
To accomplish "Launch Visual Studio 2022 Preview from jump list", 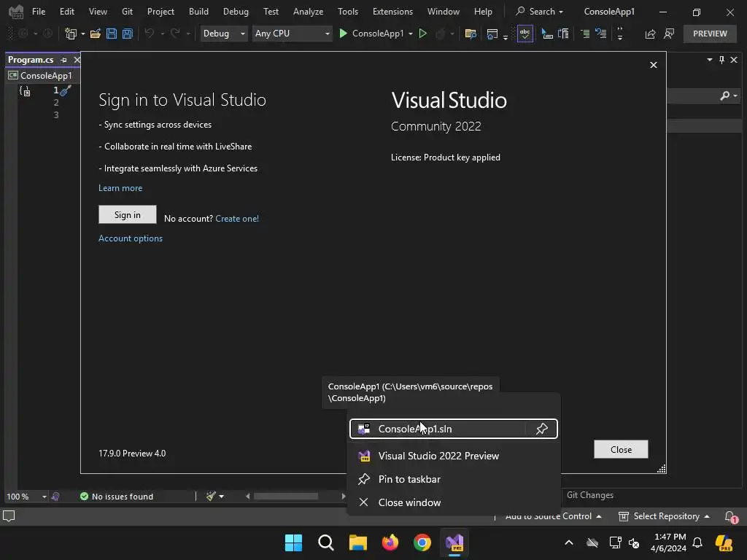I will [453, 456].
